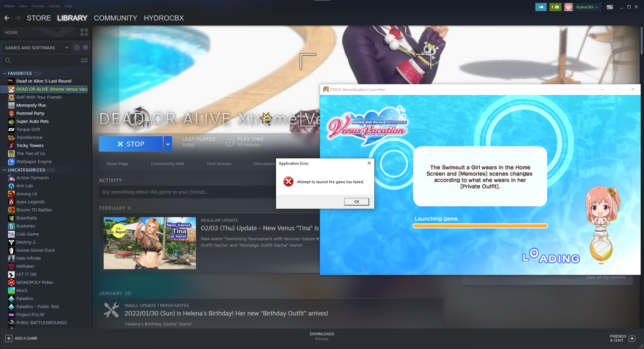Close the Application Error dialog
Image resolution: width=644 pixels, height=349 pixels.
pyautogui.click(x=369, y=163)
